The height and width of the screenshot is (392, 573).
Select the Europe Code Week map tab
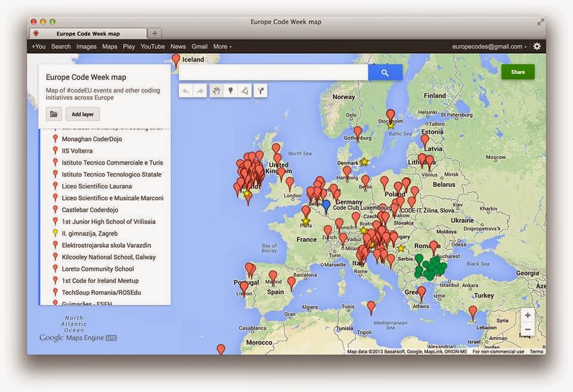click(88, 33)
